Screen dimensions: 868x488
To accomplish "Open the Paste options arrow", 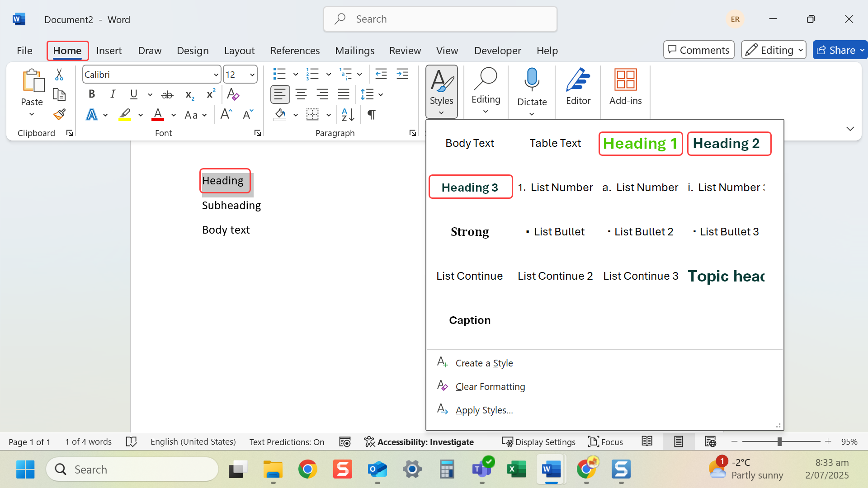I will click(x=32, y=114).
